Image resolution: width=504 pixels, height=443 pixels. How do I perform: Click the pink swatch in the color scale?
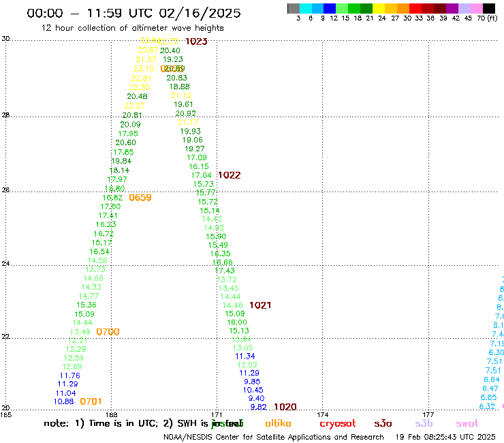(476, 8)
